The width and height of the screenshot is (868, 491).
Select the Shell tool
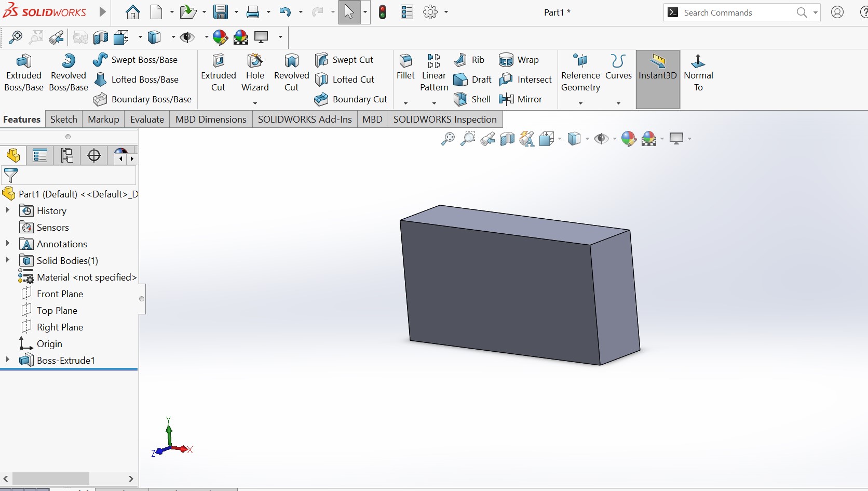(472, 99)
